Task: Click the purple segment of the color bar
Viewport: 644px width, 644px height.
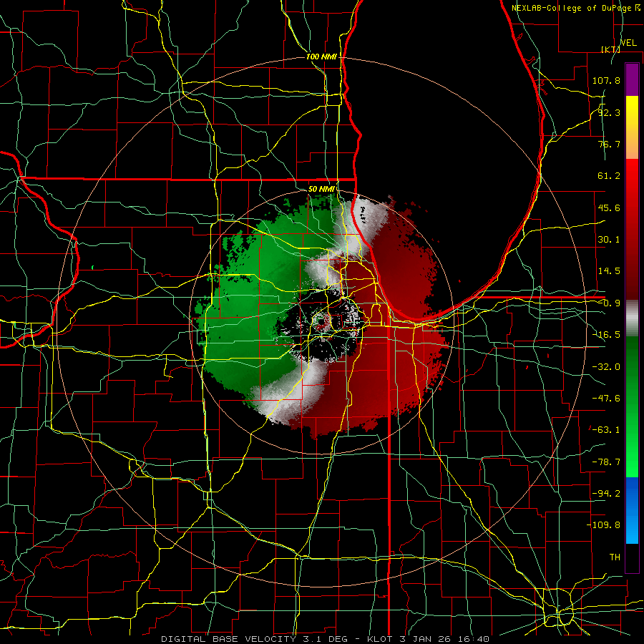Action: pyautogui.click(x=632, y=79)
